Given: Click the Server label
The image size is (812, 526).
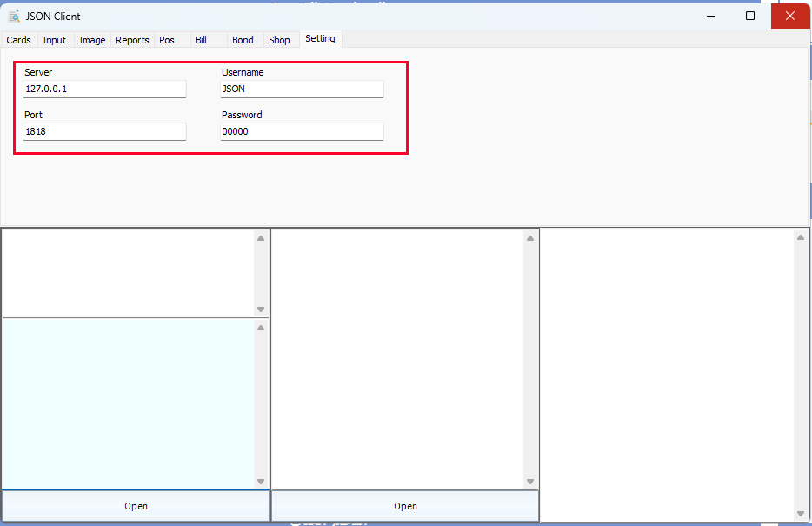Looking at the screenshot, I should (38, 72).
